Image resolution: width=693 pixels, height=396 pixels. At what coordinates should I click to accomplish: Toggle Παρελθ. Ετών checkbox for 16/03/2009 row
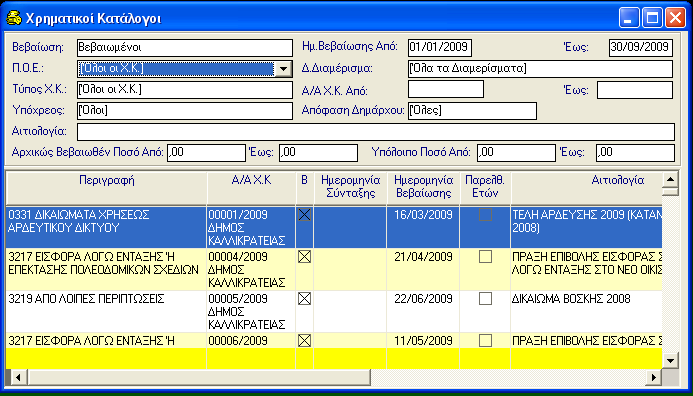(485, 215)
